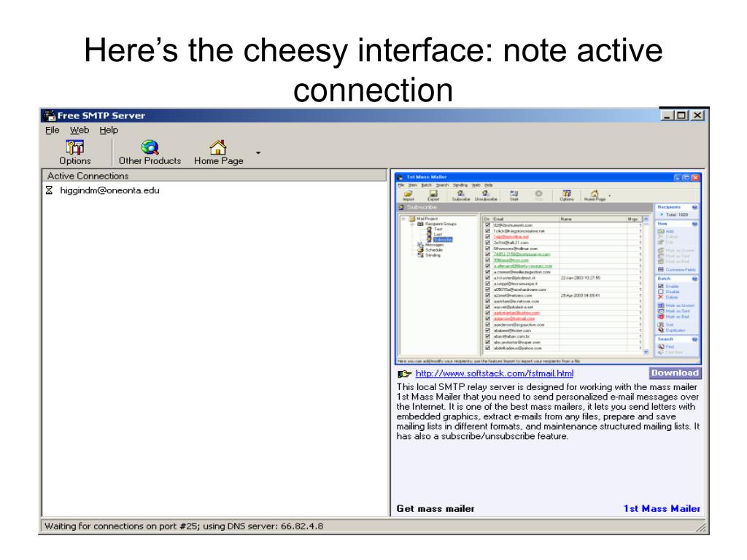The height and width of the screenshot is (560, 747).
Task: Click Options icon in 1st Mass Mailer preview
Action: (566, 193)
